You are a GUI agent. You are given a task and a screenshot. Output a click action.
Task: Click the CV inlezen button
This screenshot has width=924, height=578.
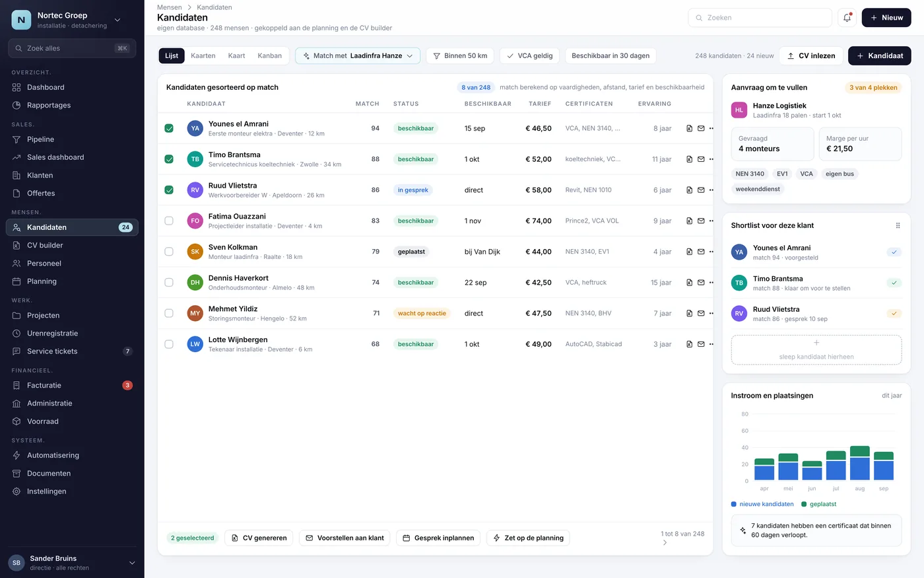tap(811, 55)
